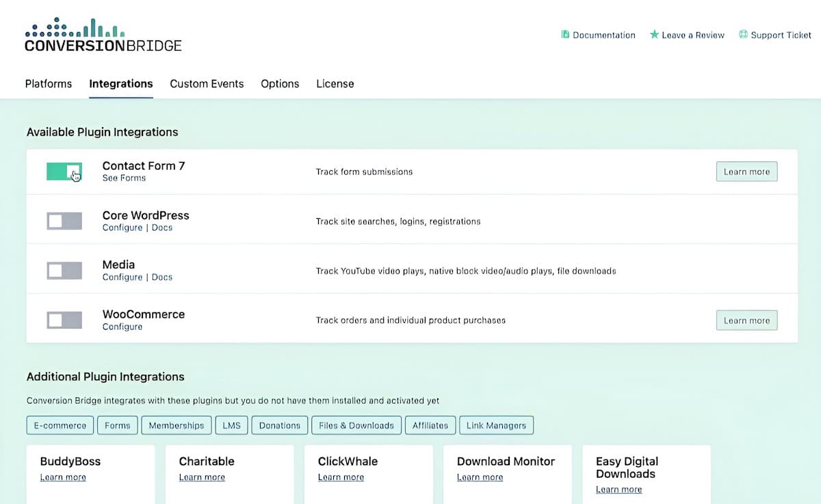The image size is (821, 504).
Task: Go to the Custom Events tab
Action: point(207,83)
